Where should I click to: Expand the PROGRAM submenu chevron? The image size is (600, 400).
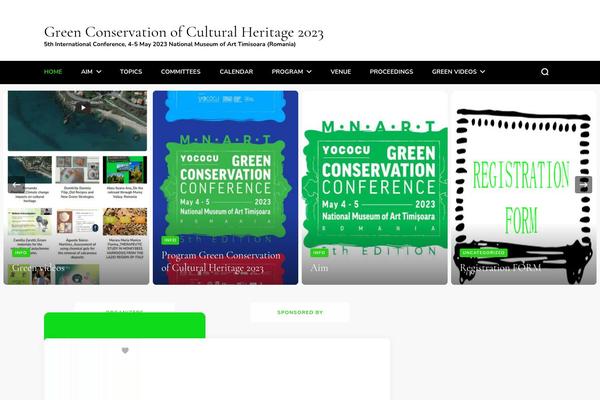click(309, 72)
